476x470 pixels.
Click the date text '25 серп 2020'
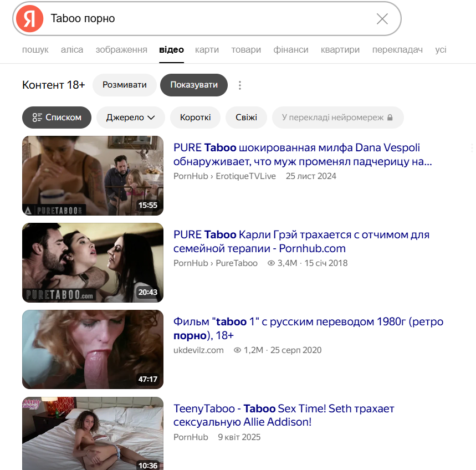point(296,350)
